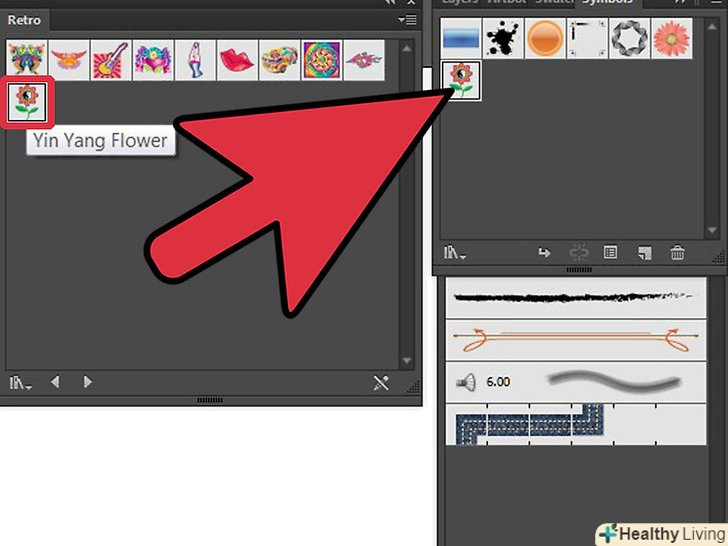
Task: Choose the corner marks symbol in Symbols panel
Action: tap(587, 38)
